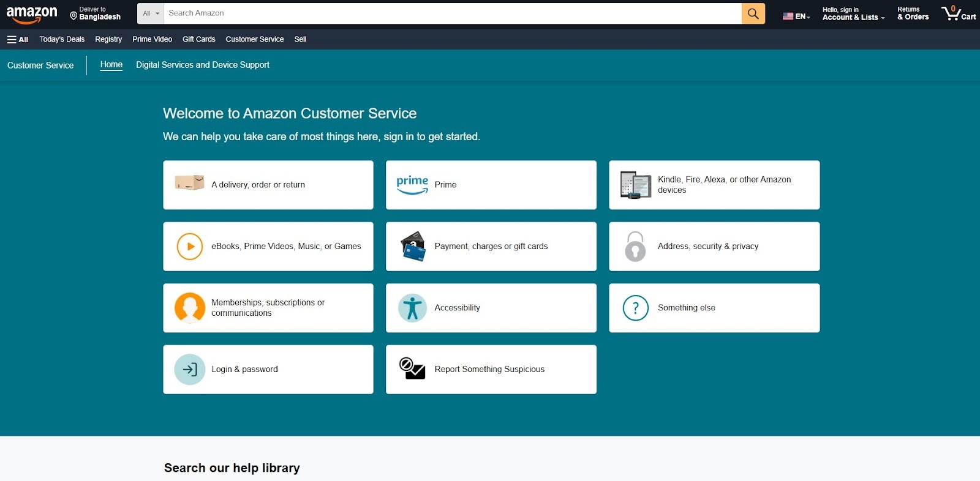Select 'A delivery, order or return' text
The width and height of the screenshot is (980, 481).
click(258, 185)
